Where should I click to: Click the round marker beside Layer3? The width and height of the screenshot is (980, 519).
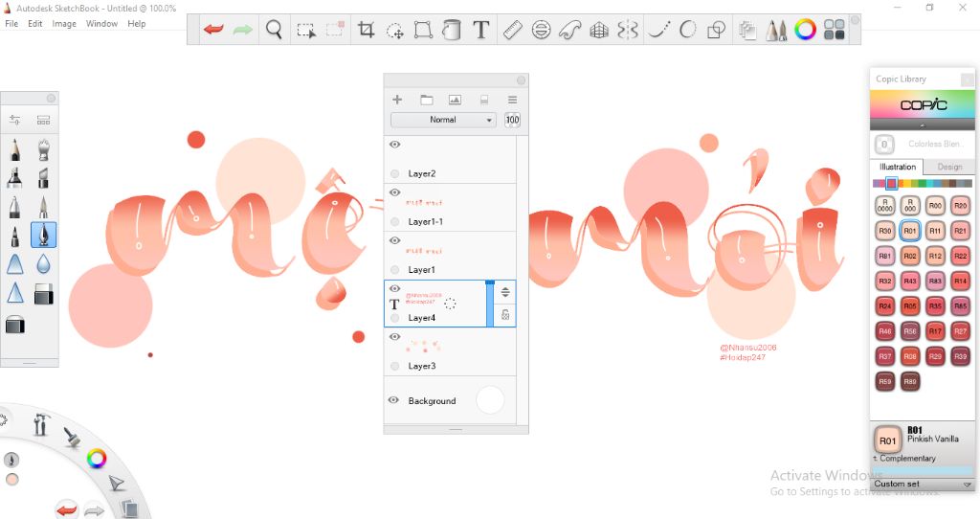394,366
